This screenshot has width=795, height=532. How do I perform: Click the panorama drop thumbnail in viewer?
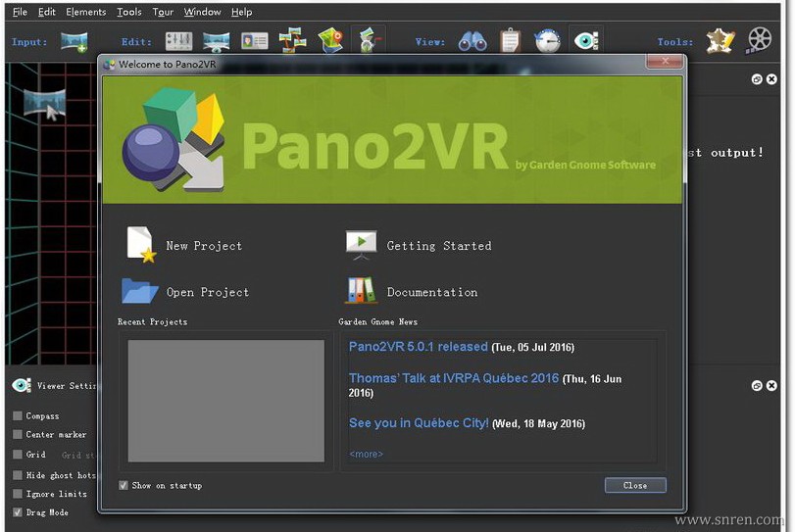point(45,104)
